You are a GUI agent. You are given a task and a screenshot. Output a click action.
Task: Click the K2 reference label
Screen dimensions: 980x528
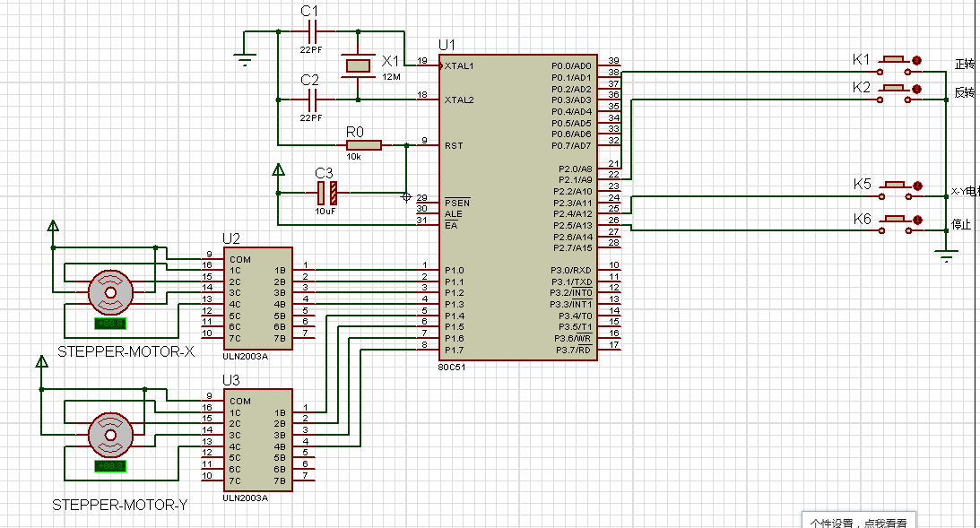point(862,88)
